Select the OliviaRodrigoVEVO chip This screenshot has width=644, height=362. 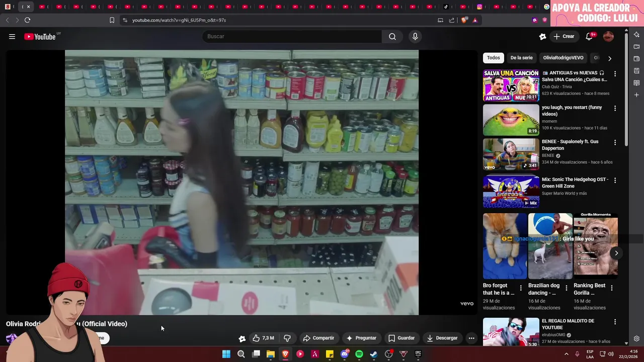[563, 58]
